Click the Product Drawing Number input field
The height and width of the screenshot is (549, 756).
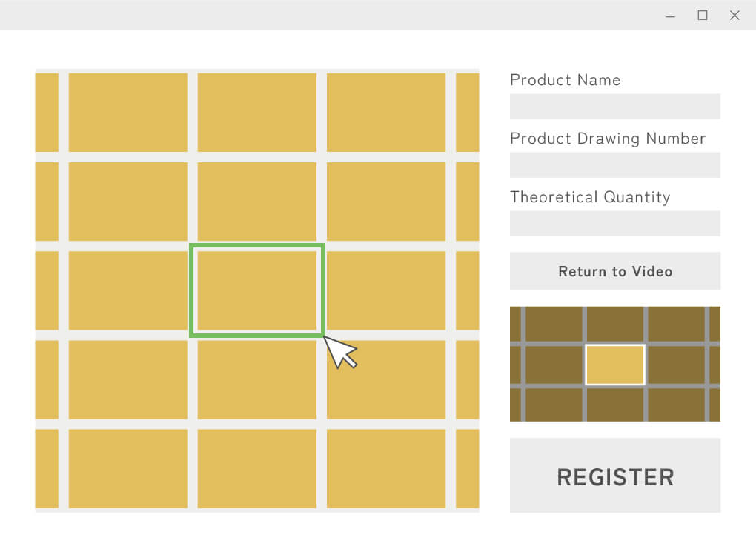point(615,164)
